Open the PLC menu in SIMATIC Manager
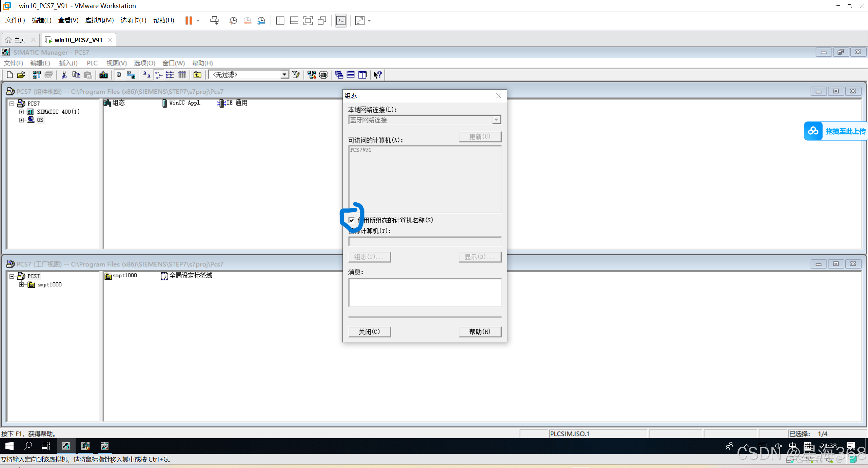The width and height of the screenshot is (868, 468). point(92,63)
